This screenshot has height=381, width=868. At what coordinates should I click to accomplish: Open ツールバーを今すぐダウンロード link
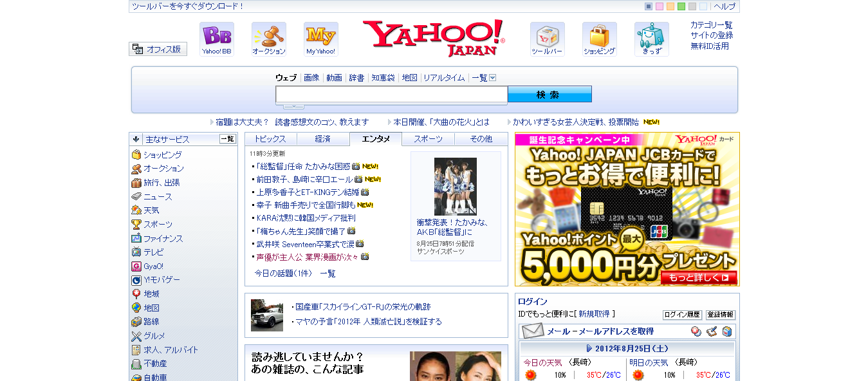coord(188,6)
